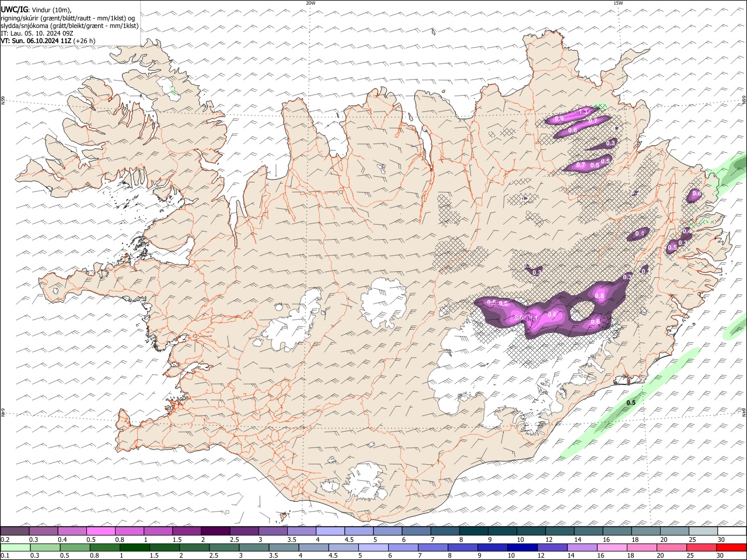Select the grey-teal 20 swatch in the upper legend
Image resolution: width=747 pixels, height=560 pixels.
pyautogui.click(x=675, y=531)
